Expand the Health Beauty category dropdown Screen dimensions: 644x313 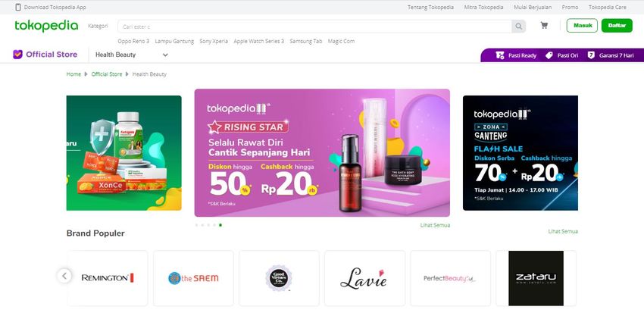click(x=131, y=55)
